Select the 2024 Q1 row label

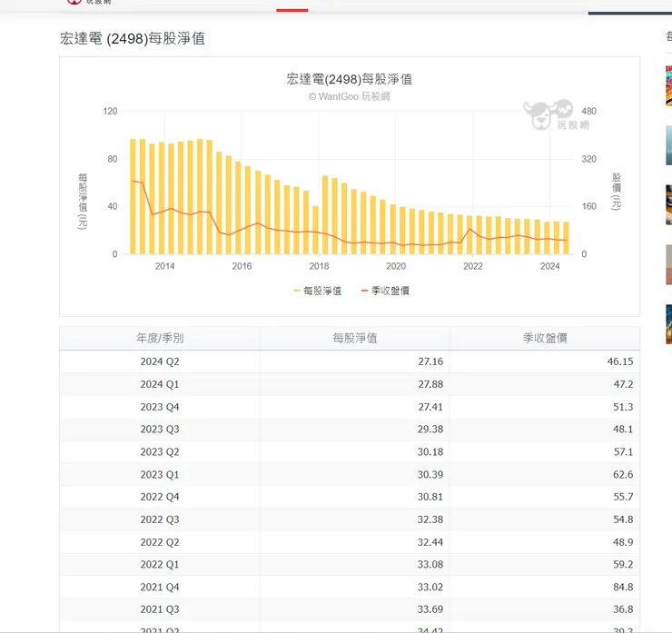(160, 384)
